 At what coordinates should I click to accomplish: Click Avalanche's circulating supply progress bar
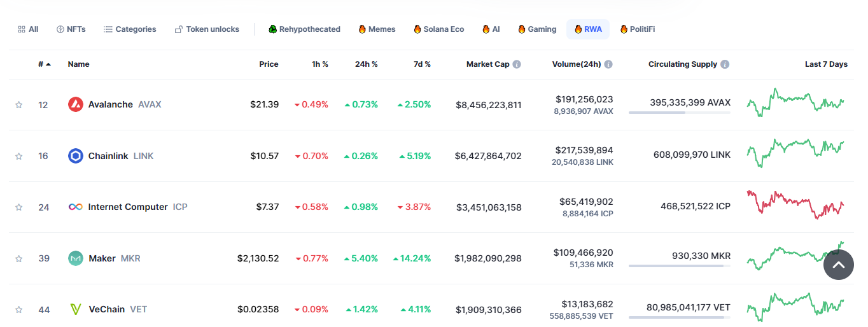point(680,113)
